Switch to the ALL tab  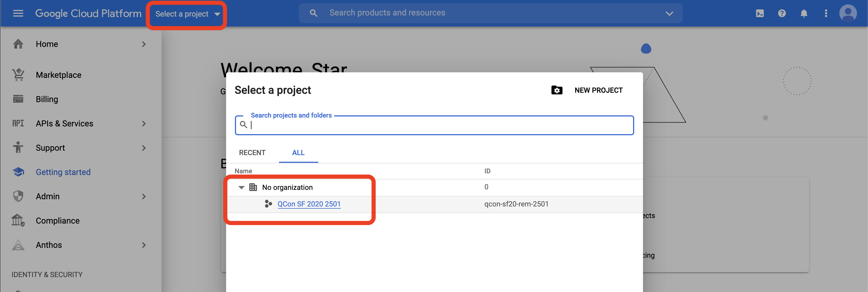[x=298, y=153]
